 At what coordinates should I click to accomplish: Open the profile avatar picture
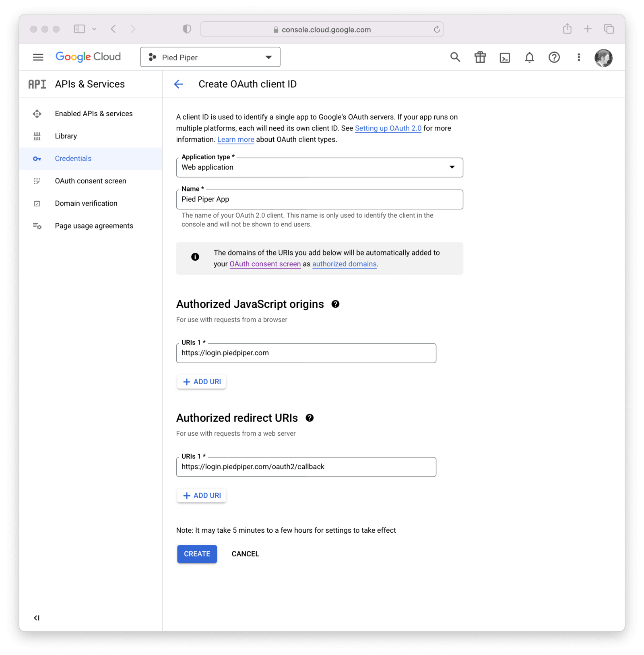pyautogui.click(x=604, y=57)
